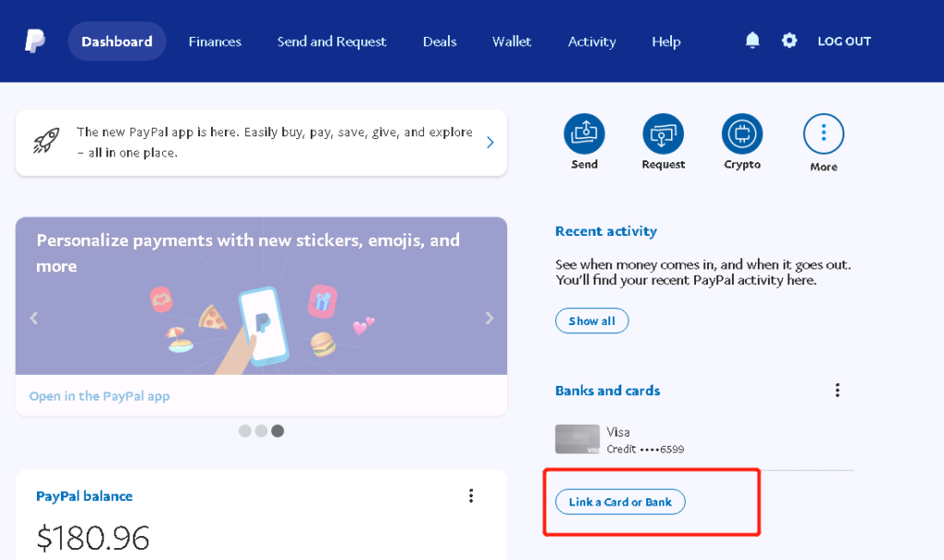Open Send and Request page
The width and height of the screenshot is (944, 560).
tap(332, 41)
